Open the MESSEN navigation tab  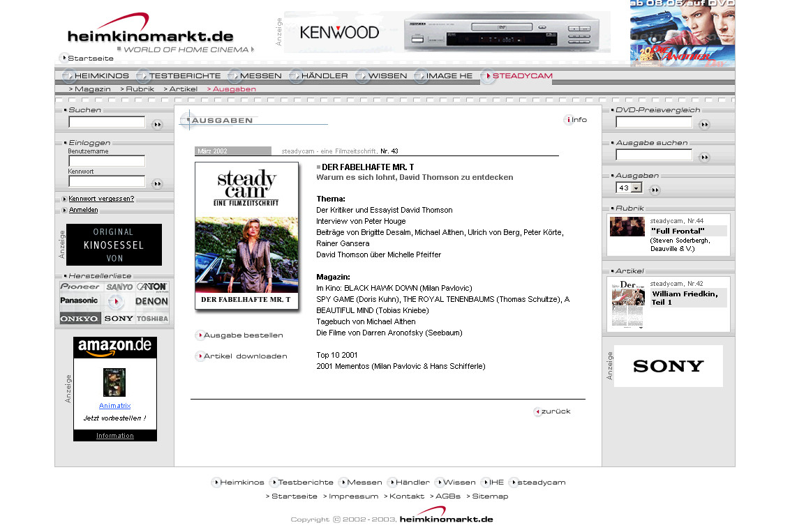click(255, 76)
